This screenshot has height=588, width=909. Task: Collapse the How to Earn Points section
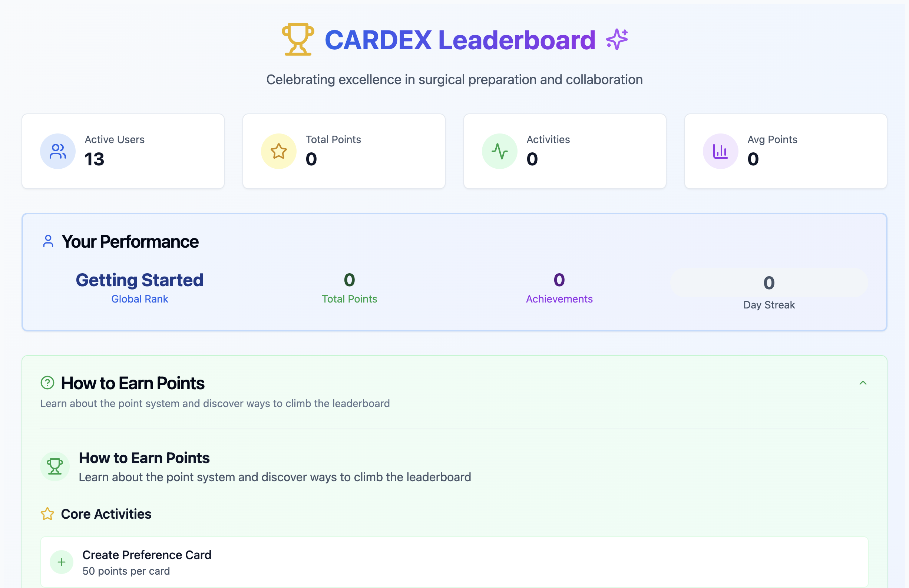pyautogui.click(x=863, y=383)
